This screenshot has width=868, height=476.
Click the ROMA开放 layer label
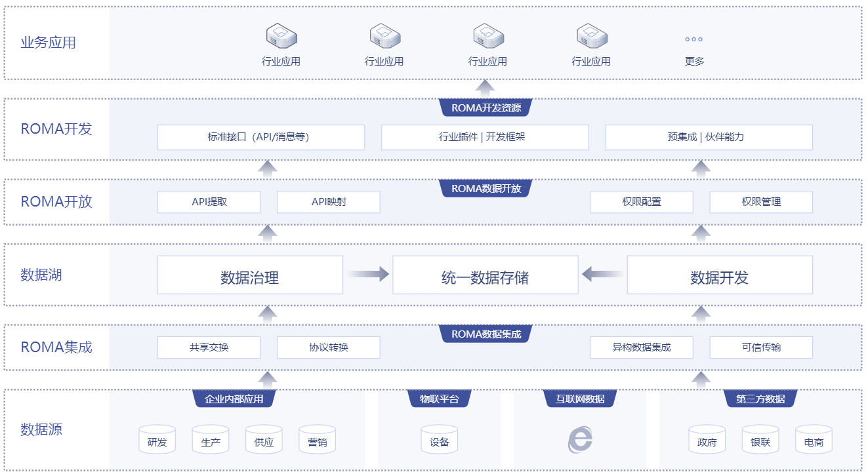point(56,201)
